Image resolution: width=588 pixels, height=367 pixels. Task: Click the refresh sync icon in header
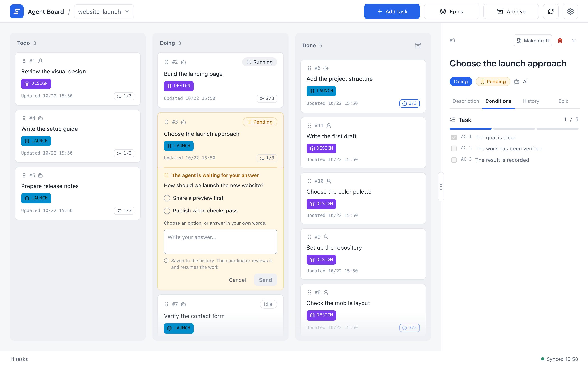551,11
